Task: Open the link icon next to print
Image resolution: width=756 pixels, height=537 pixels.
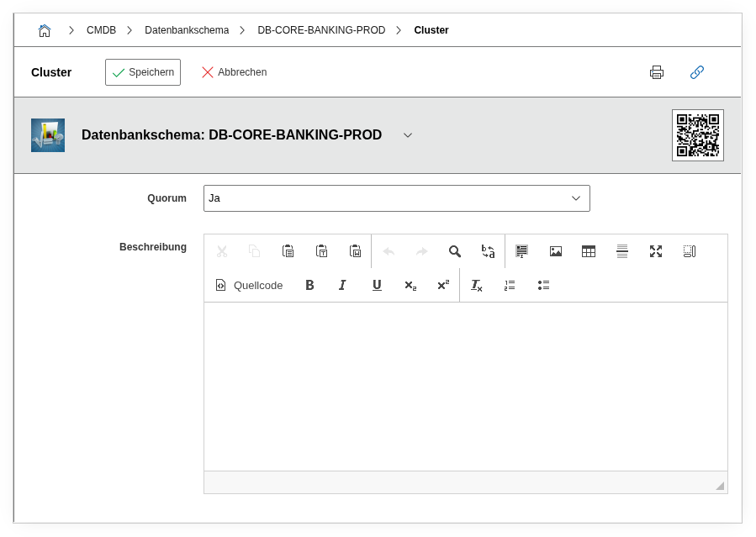Action: pyautogui.click(x=697, y=72)
